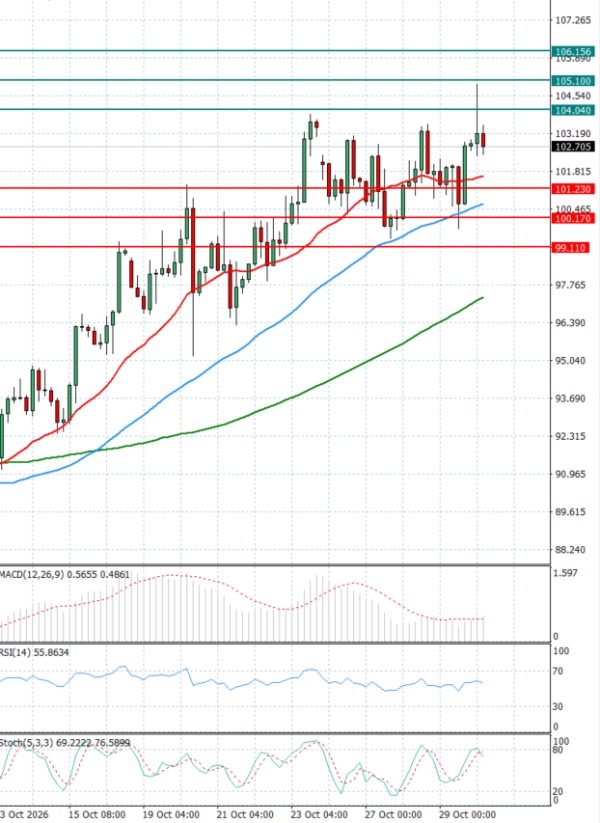This screenshot has width=600, height=823.
Task: Click the RSI scale value 70
Action: coord(557,671)
